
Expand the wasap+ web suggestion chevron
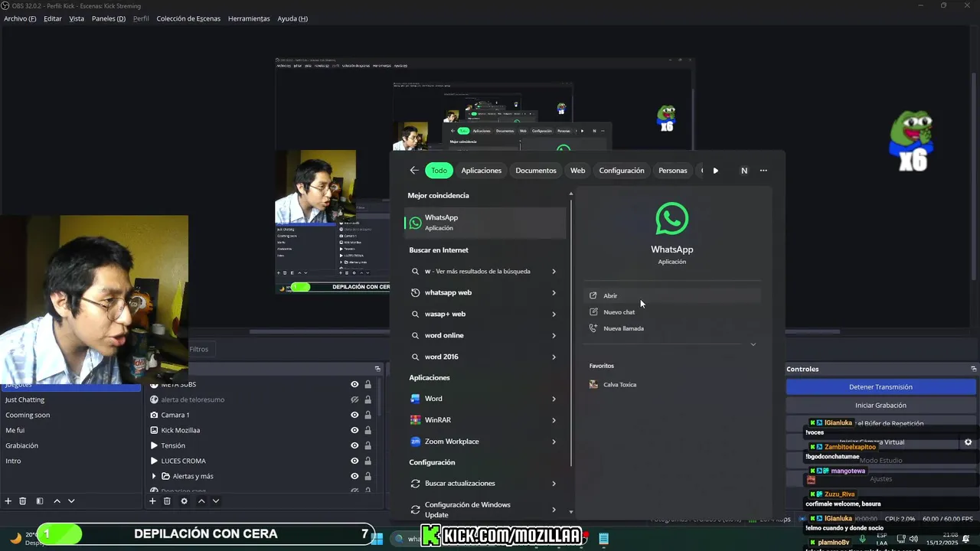point(554,314)
